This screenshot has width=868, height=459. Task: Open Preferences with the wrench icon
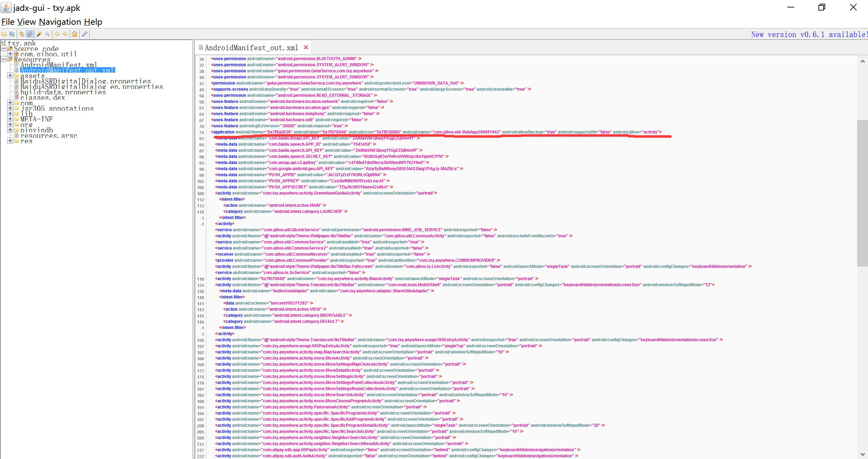point(85,34)
